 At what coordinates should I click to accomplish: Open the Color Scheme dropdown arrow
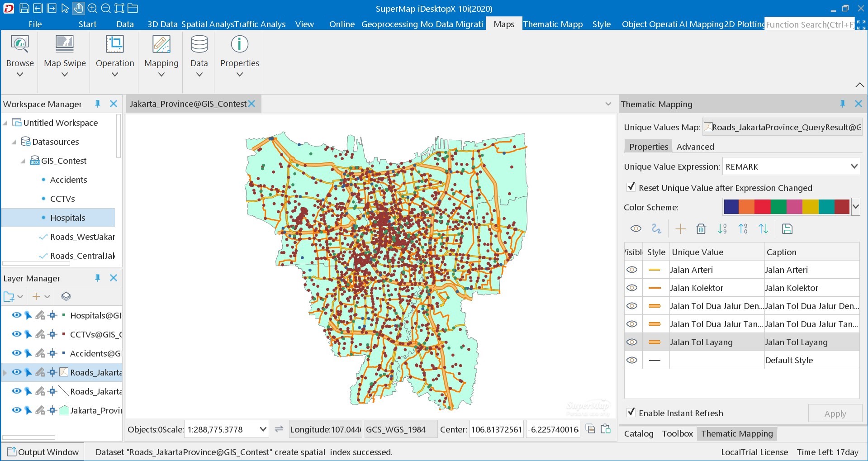855,207
